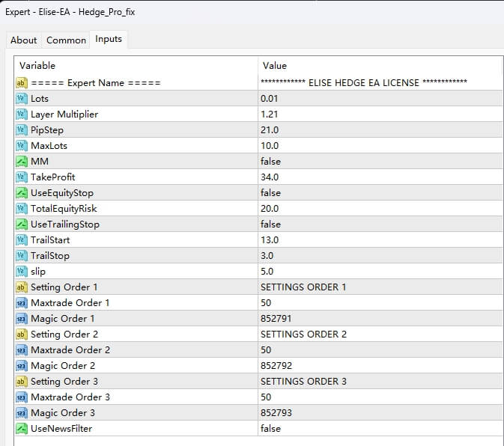
Task: Click the Value column header
Action: coord(380,66)
